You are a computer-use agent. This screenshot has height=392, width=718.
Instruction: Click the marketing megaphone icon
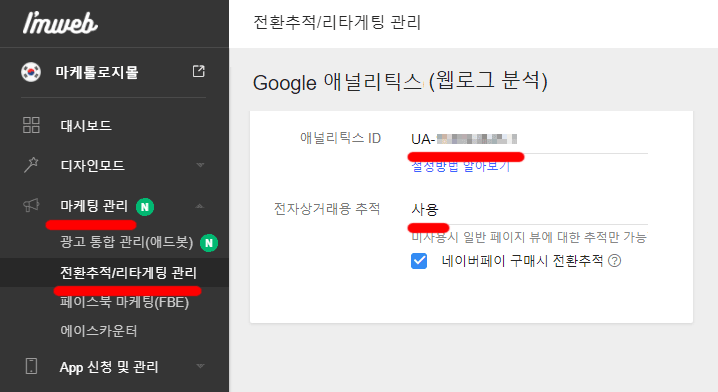click(x=31, y=205)
